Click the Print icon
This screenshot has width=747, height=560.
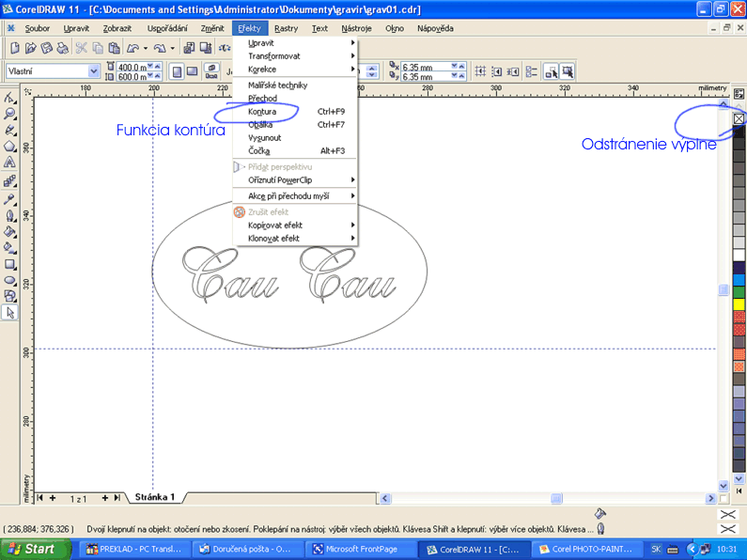coord(62,48)
